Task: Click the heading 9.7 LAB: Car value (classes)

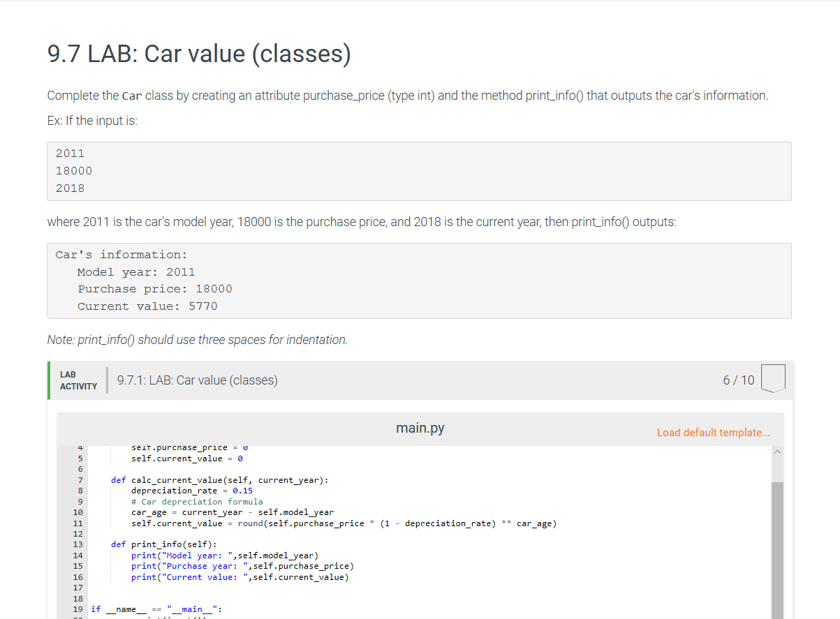Action: coord(198,54)
